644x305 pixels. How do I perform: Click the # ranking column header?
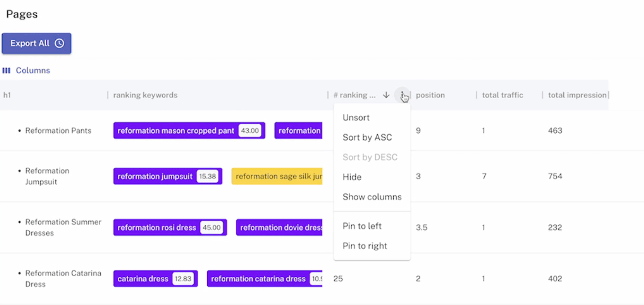click(355, 95)
